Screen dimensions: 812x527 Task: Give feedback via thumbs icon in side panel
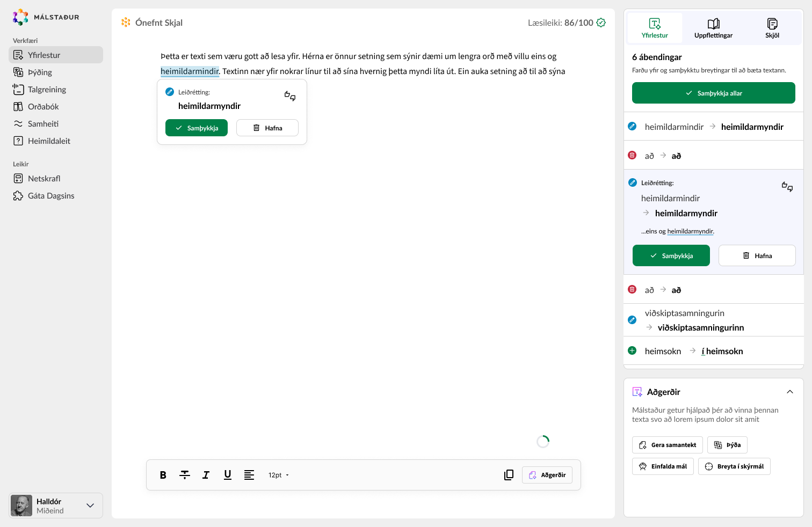(x=787, y=187)
